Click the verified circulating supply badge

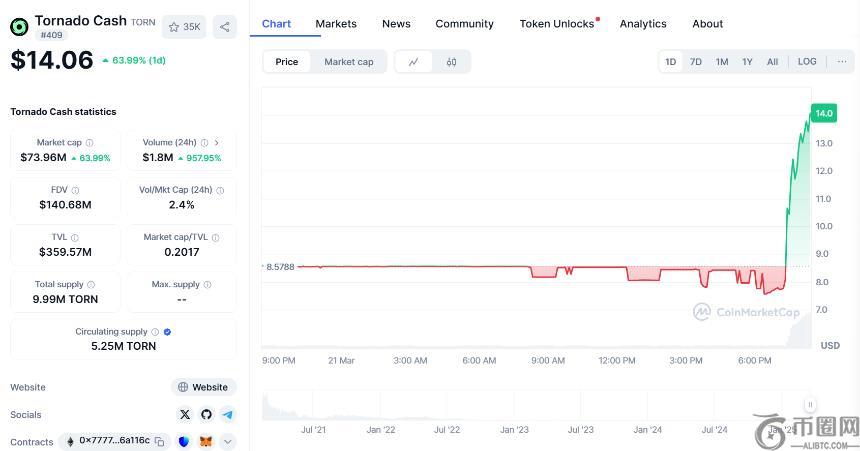[x=167, y=332]
